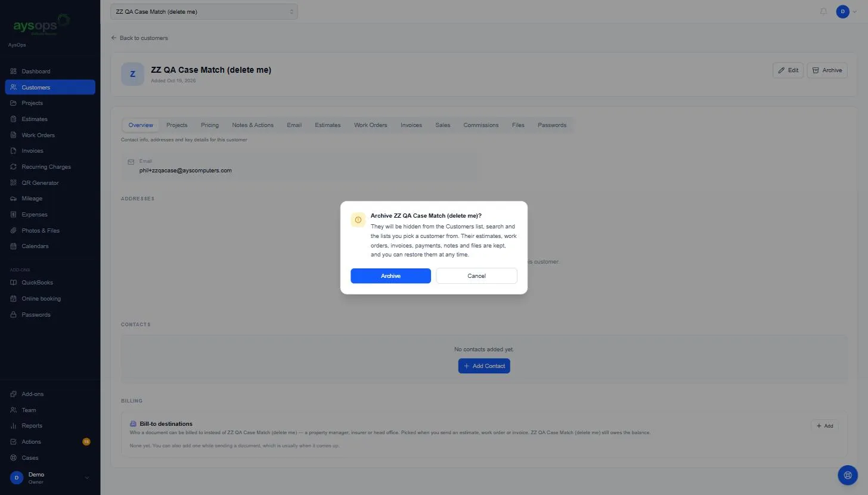Open Invoices via its sidebar icon
Image resolution: width=868 pixels, height=495 pixels.
(x=14, y=151)
